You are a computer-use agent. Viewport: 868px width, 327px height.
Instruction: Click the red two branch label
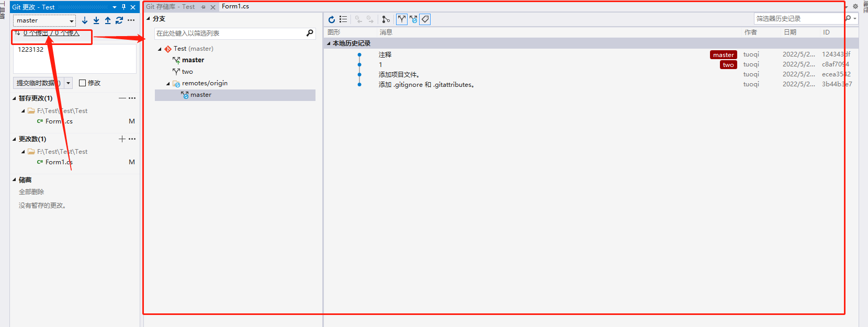(728, 65)
